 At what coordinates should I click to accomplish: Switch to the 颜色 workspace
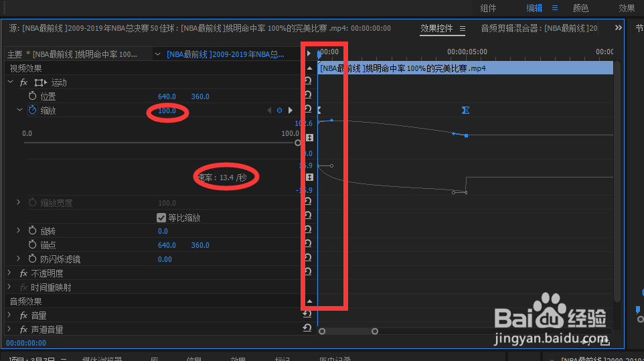(x=581, y=8)
